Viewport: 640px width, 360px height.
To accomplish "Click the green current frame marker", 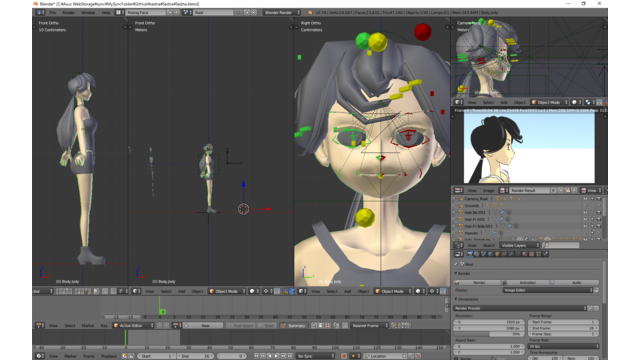I will pos(162,311).
